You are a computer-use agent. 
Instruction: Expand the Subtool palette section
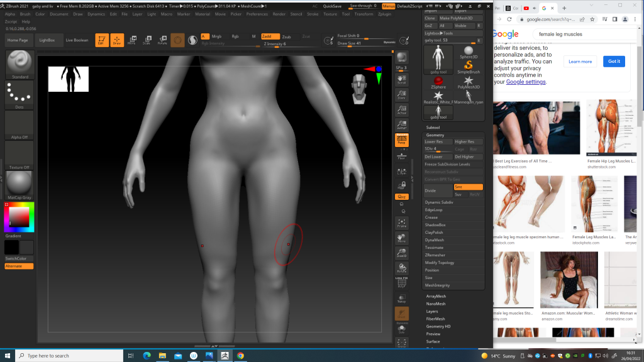433,128
